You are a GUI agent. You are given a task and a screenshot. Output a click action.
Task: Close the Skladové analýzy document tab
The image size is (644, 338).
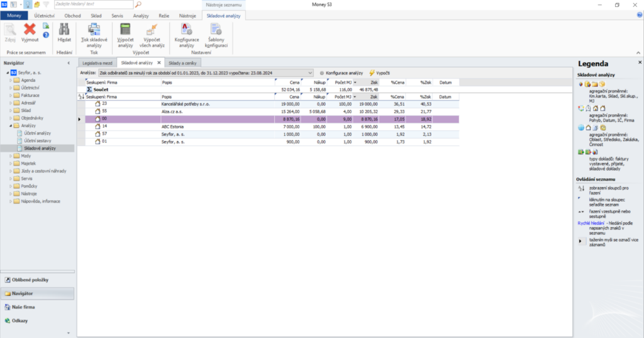[159, 63]
